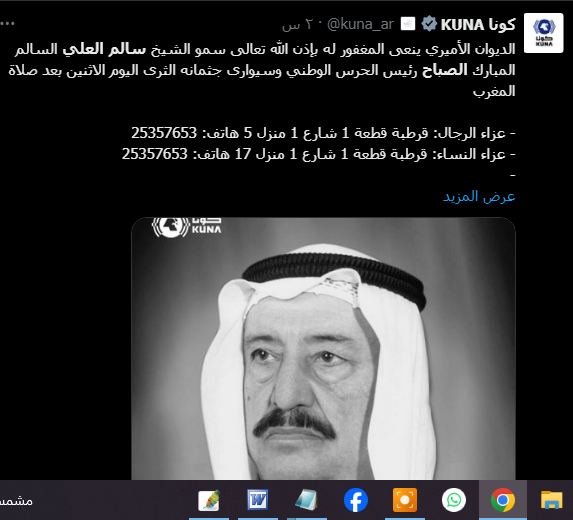Screen dimensions: 573x520
Task: Click the bold name سالم العلي in tweet
Action: [104, 49]
